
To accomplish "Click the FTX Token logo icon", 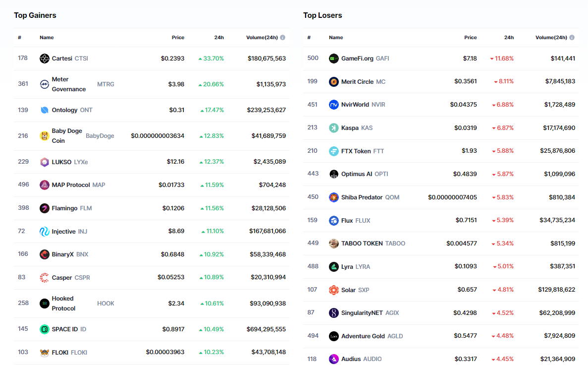I will (334, 151).
